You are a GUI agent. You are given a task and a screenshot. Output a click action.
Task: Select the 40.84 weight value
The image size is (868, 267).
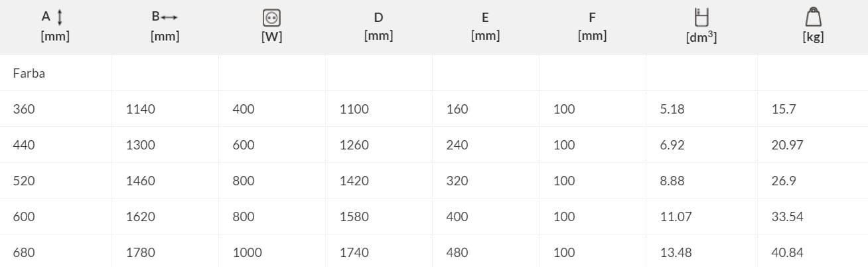click(x=788, y=252)
